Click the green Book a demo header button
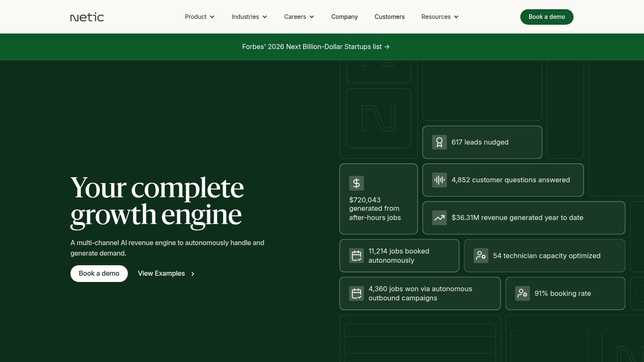Screen dimensions: 644x362 (x=547, y=17)
